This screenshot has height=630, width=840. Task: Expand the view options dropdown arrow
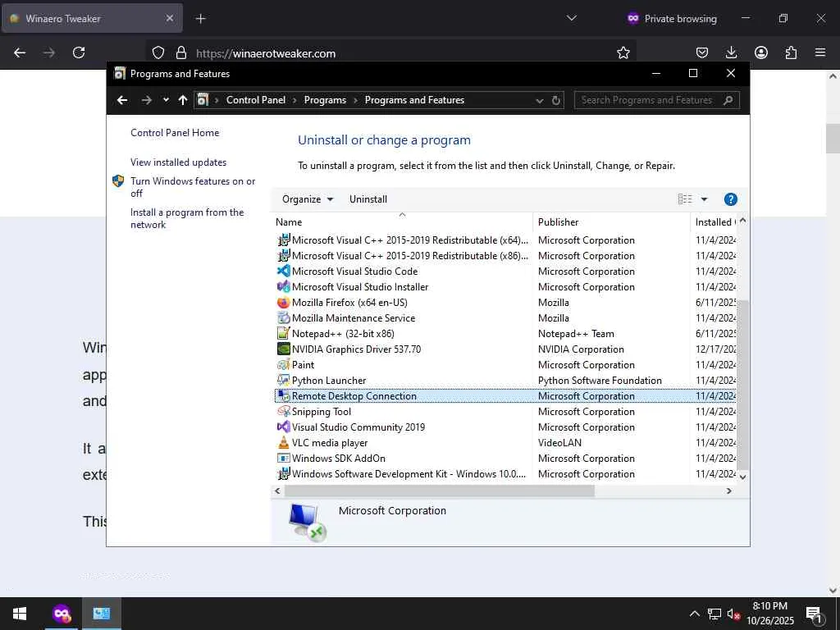[x=705, y=199]
